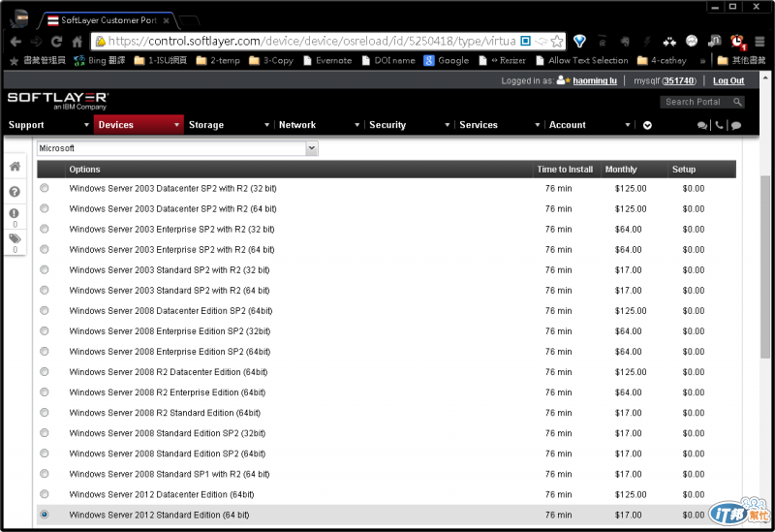The image size is (775, 532).
Task: Bookmark this page with the star icon
Action: (557, 41)
